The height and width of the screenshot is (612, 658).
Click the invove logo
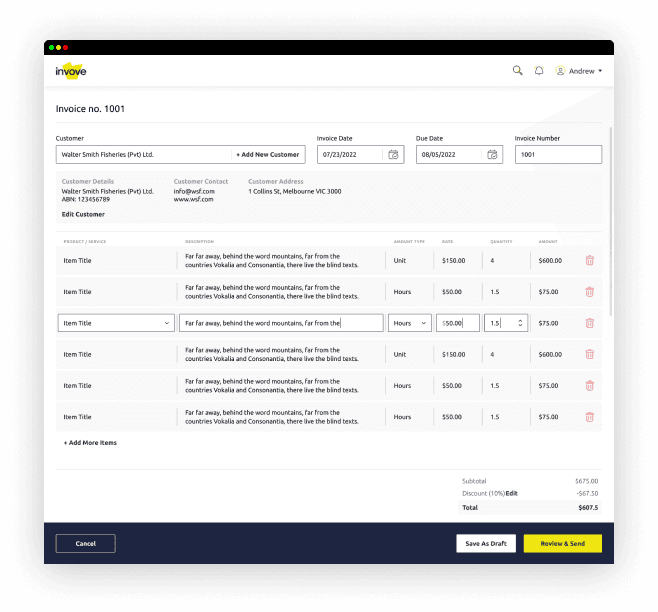coord(70,71)
